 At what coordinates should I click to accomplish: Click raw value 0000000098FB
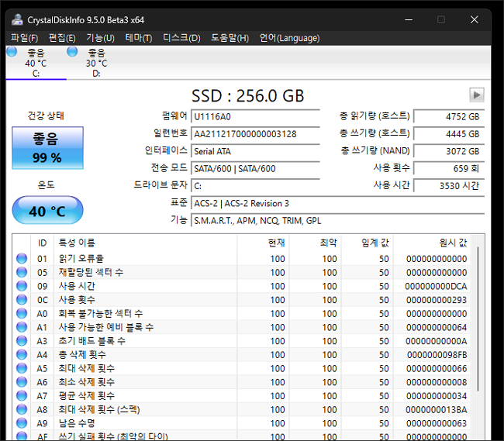tap(437, 355)
